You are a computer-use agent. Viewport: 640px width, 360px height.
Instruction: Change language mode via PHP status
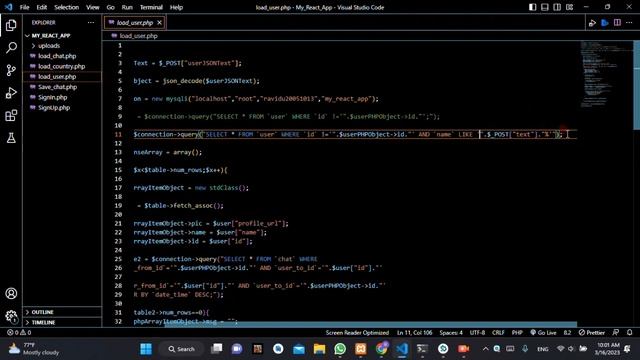[517, 333]
